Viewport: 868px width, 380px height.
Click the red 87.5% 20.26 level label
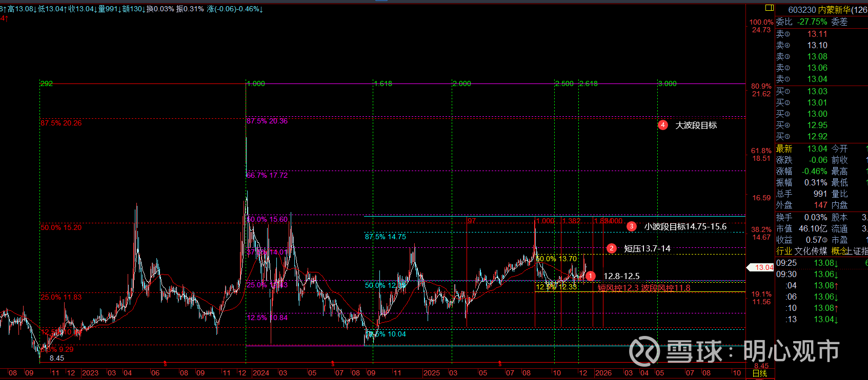click(x=61, y=123)
